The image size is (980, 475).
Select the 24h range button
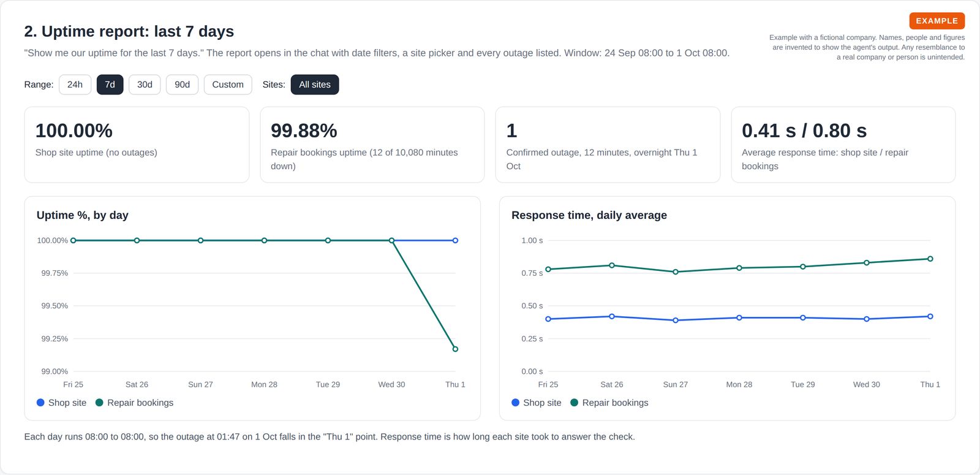pyautogui.click(x=75, y=85)
